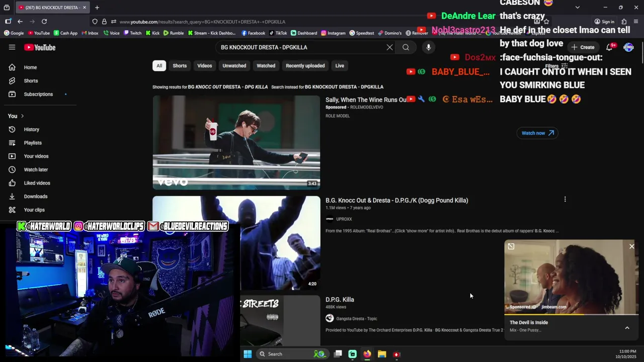
Task: Open Gangsta Dresta - Topic channel
Action: coord(357,318)
